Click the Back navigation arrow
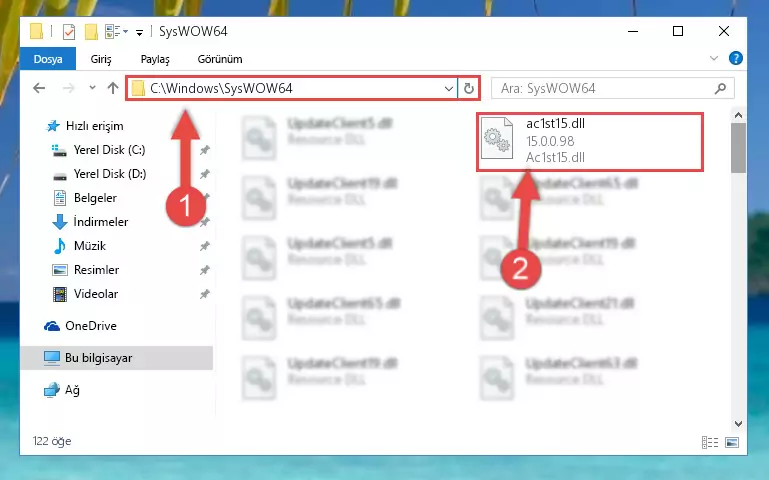The image size is (769, 480). pos(39,88)
